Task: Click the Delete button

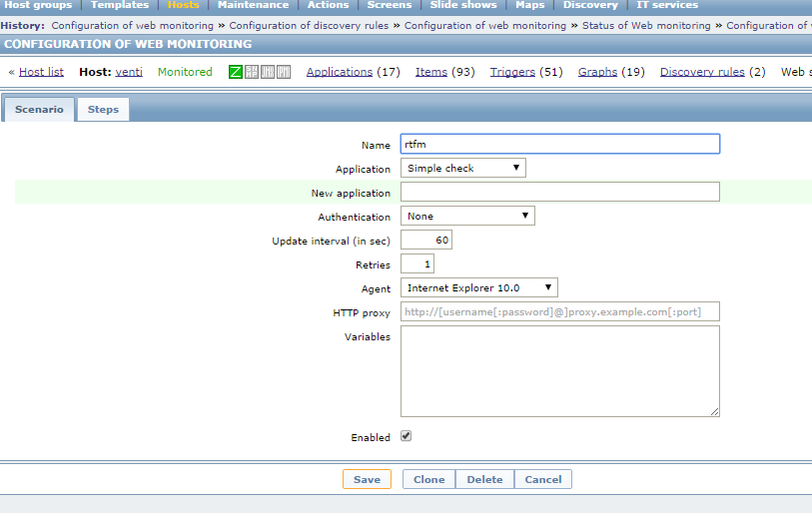Action: [484, 479]
